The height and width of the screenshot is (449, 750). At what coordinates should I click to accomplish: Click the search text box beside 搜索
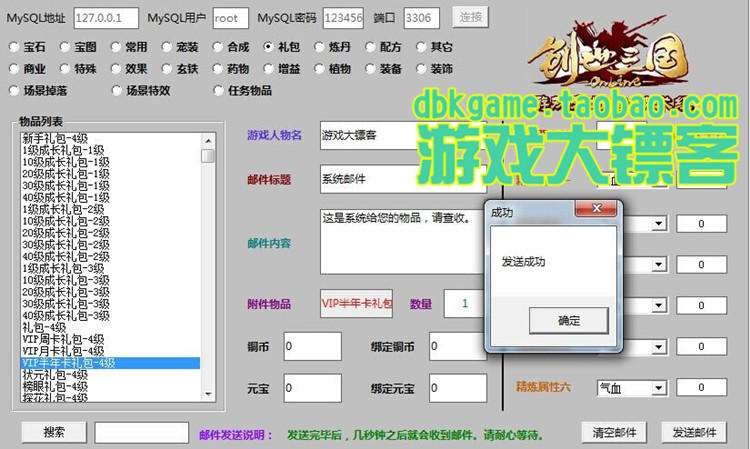(142, 433)
